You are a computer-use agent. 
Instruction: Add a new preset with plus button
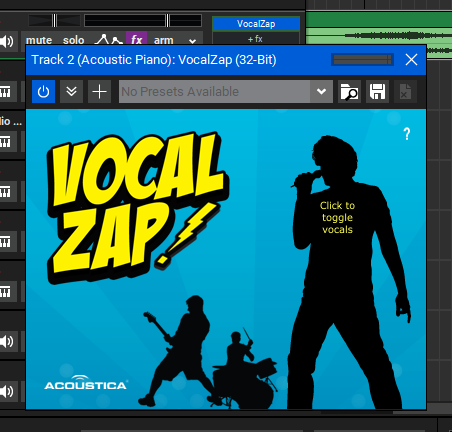click(99, 92)
